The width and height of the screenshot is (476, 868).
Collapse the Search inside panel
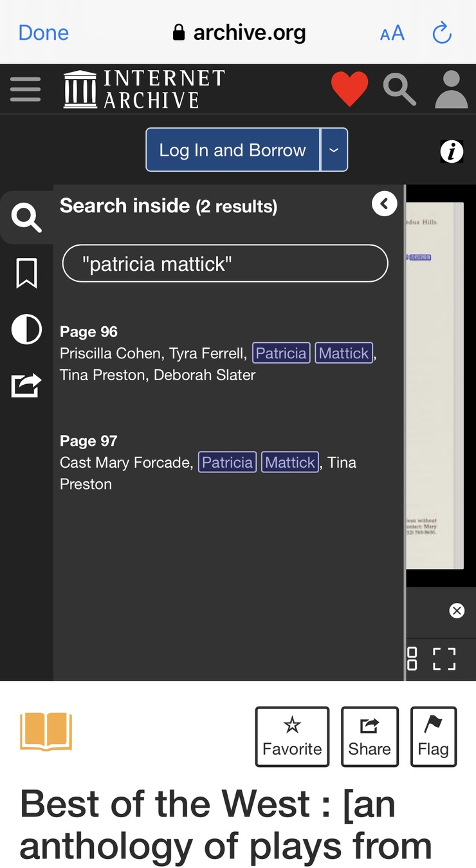click(384, 204)
